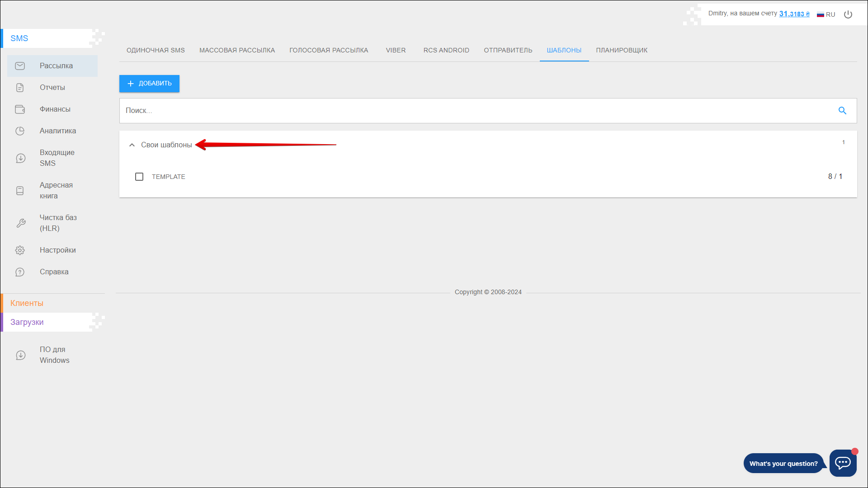Viewport: 868px width, 488px height.
Task: Open Настройки via the gear icon
Action: [x=20, y=250]
